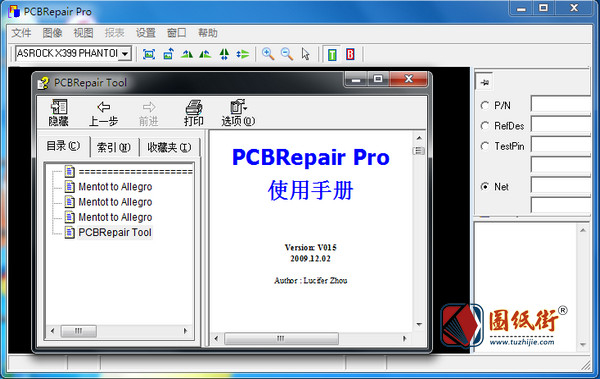Click the help content scroll up arrow
600x379 pixels.
[x=419, y=138]
